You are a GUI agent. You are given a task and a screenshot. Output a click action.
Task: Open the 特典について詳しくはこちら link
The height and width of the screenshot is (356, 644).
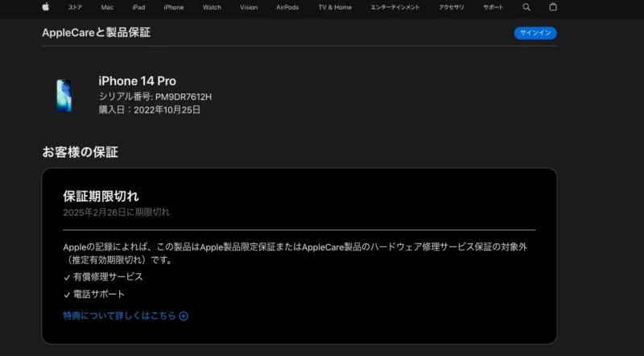[119, 316]
